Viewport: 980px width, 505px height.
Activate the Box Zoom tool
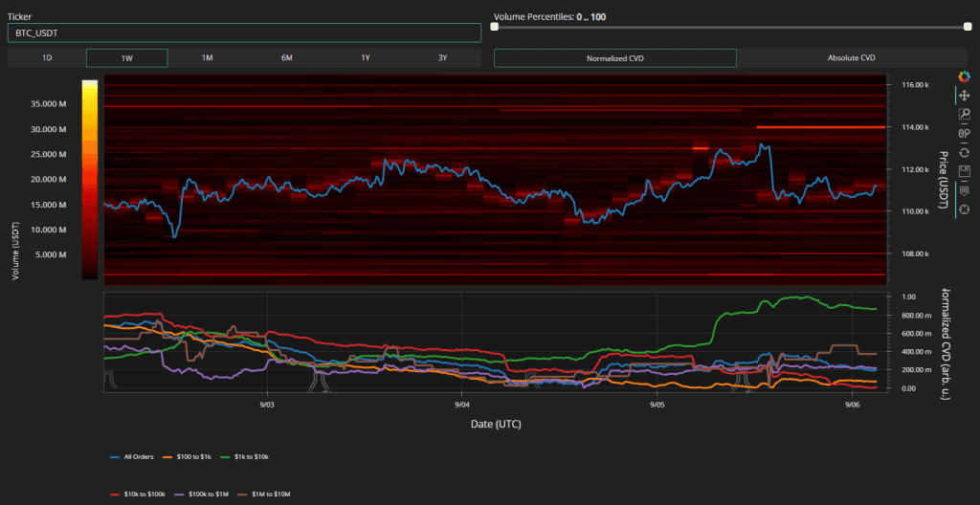(x=964, y=115)
